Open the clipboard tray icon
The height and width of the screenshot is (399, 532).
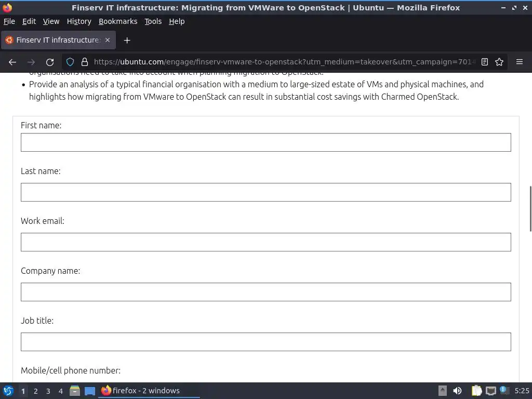pyautogui.click(x=477, y=391)
